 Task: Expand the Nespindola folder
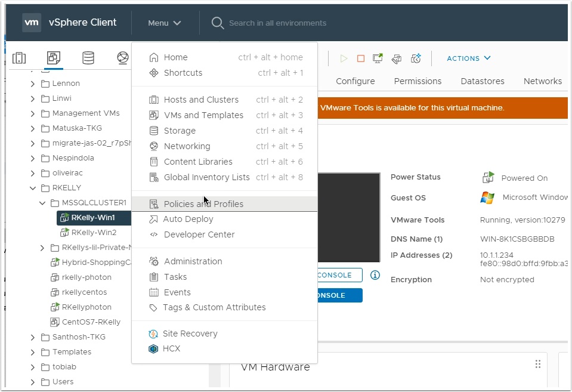pyautogui.click(x=33, y=158)
